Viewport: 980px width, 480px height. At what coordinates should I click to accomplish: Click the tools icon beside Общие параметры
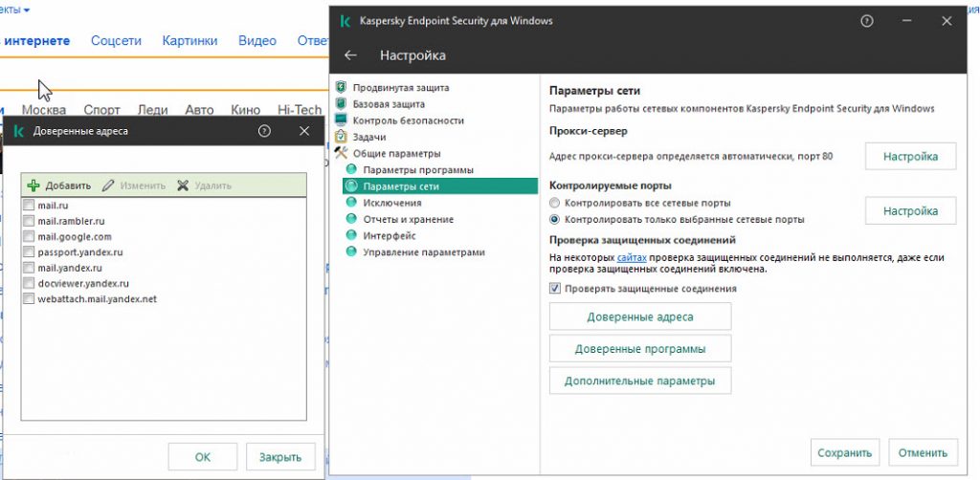click(x=341, y=153)
